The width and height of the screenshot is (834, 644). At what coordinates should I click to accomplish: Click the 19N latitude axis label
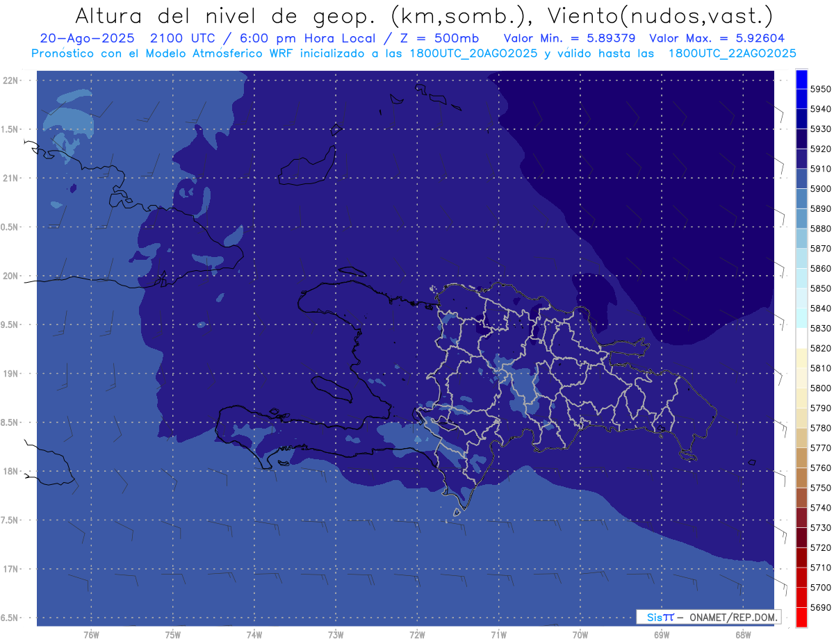pos(10,374)
